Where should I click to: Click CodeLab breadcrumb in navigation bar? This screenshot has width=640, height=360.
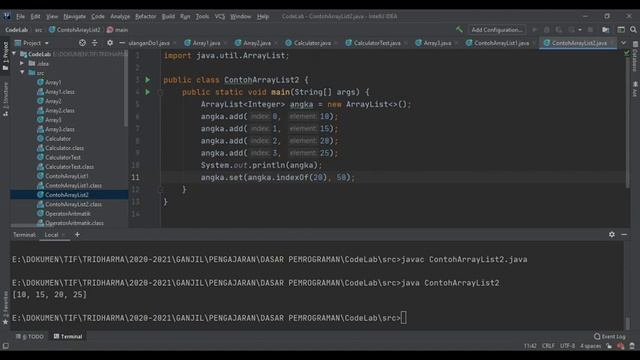(x=16, y=30)
